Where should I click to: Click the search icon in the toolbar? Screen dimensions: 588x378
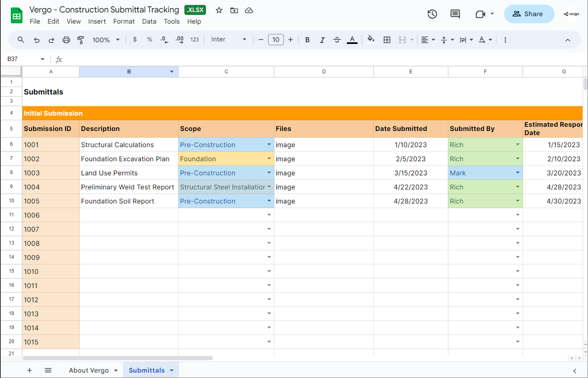point(20,40)
